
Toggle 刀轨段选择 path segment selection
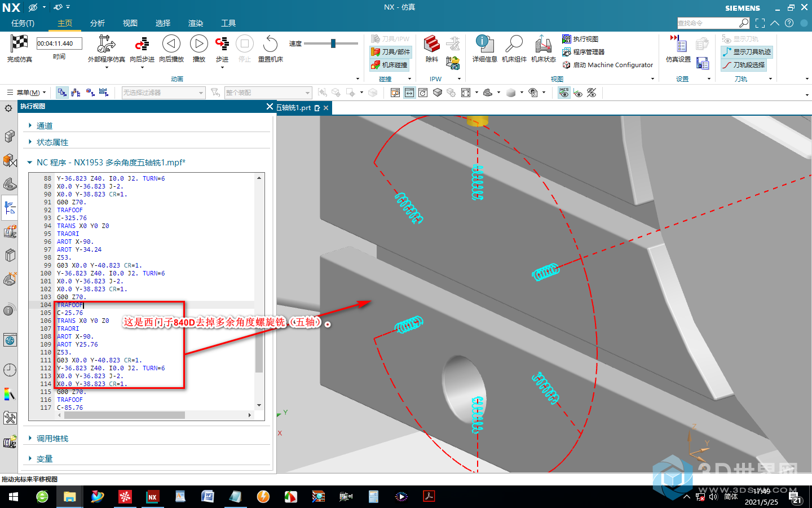click(x=744, y=65)
